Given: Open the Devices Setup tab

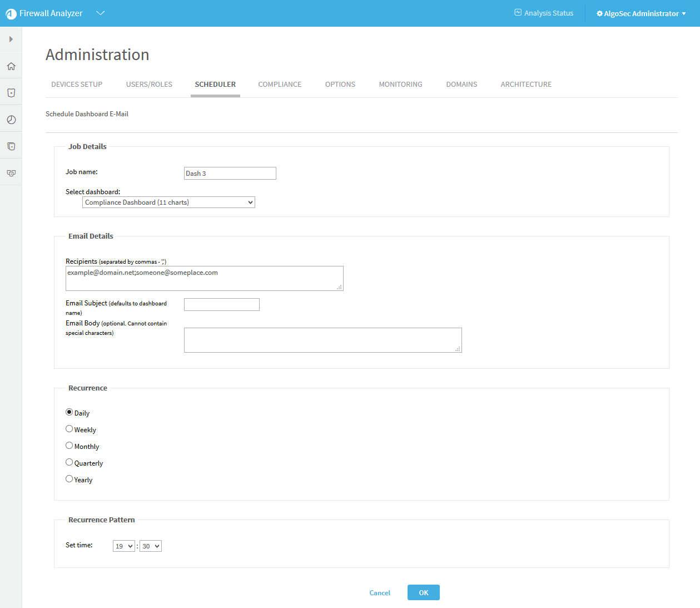Looking at the screenshot, I should tap(77, 85).
